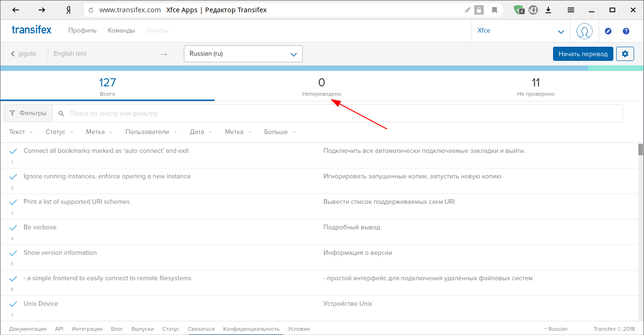Click the browser downloads arrow icon
The height and width of the screenshot is (335, 644).
tap(548, 10)
